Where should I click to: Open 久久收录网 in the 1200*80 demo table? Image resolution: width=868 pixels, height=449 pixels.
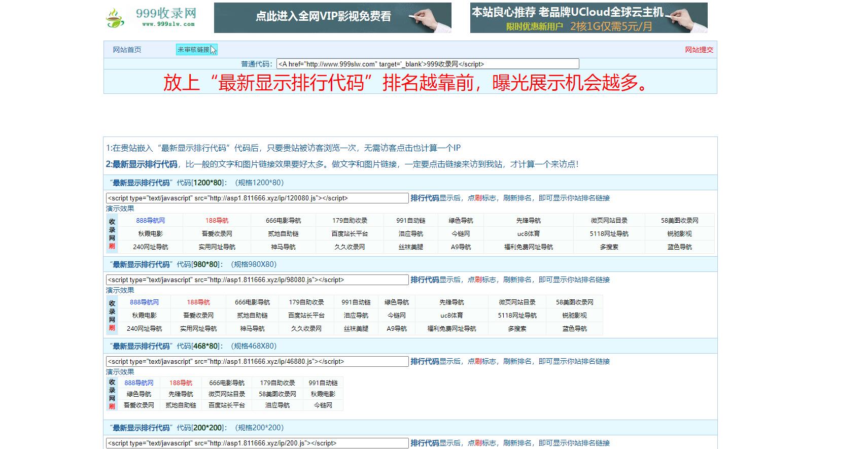[350, 247]
